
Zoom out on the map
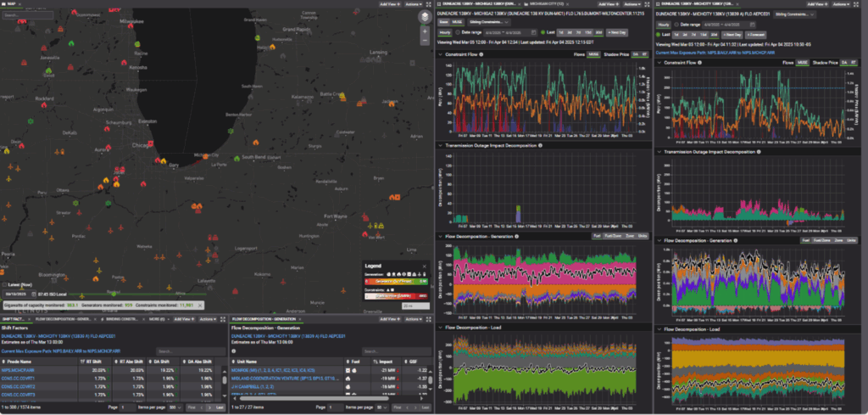coord(425,40)
